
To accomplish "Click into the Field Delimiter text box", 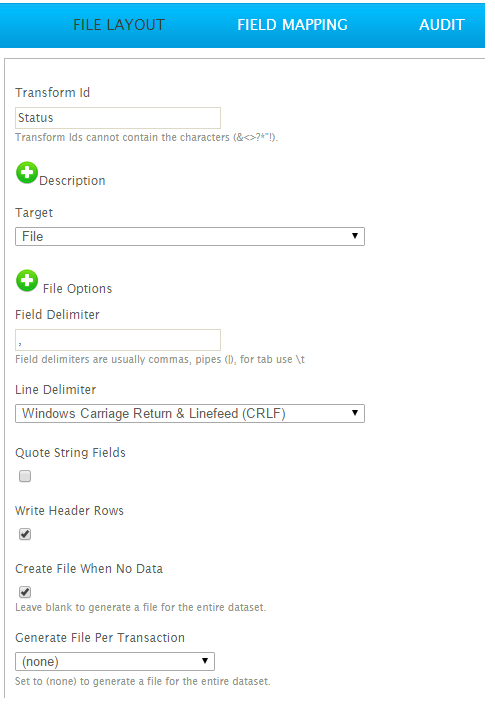I will point(118,340).
